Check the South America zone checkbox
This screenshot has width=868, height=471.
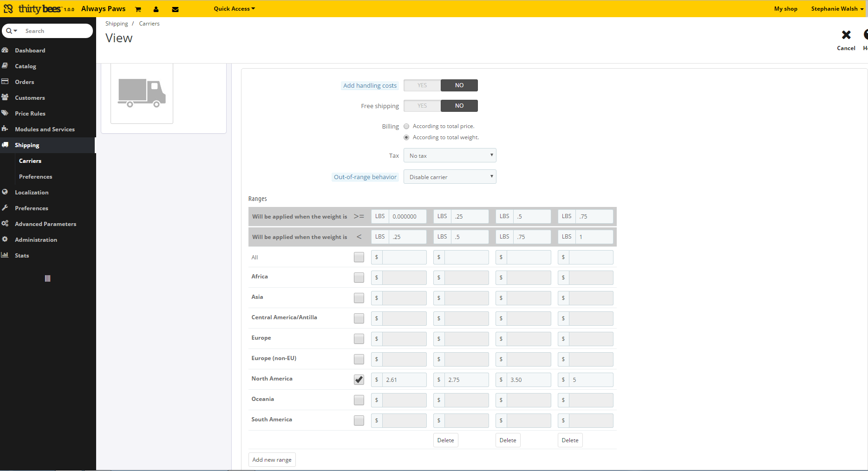pos(359,420)
